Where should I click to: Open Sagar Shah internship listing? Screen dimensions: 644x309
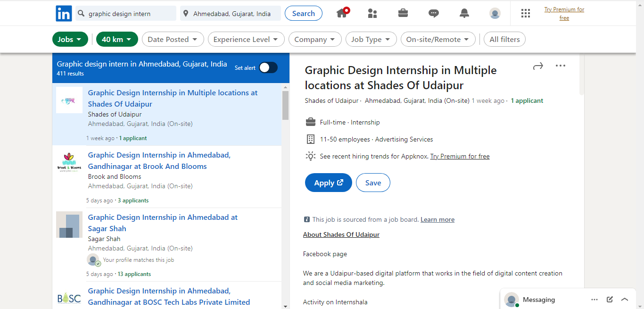(x=163, y=223)
